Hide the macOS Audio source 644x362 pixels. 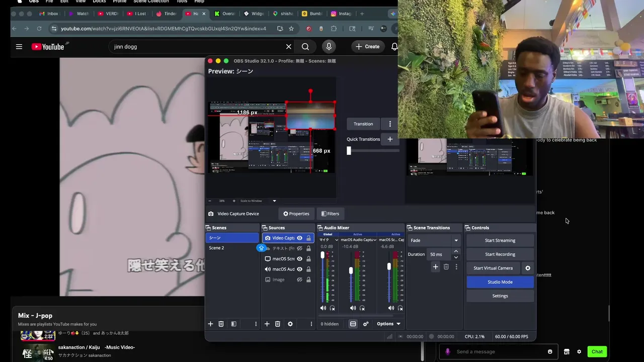[299, 269]
